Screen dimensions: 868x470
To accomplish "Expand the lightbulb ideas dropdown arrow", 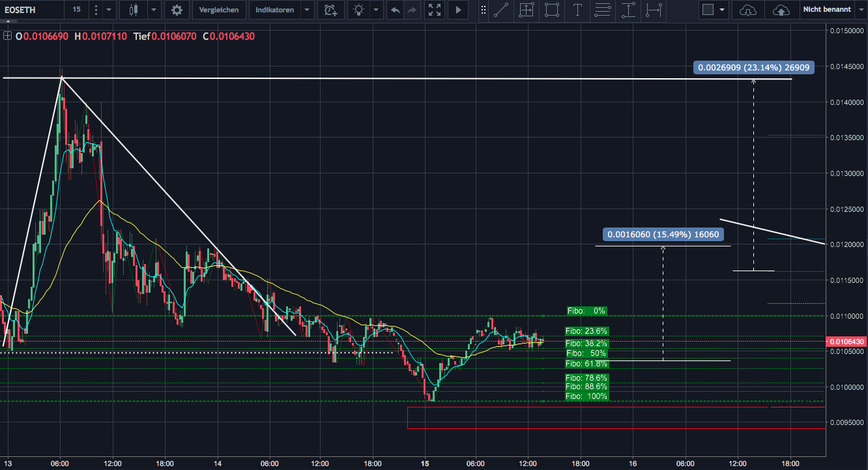I will pyautogui.click(x=376, y=10).
